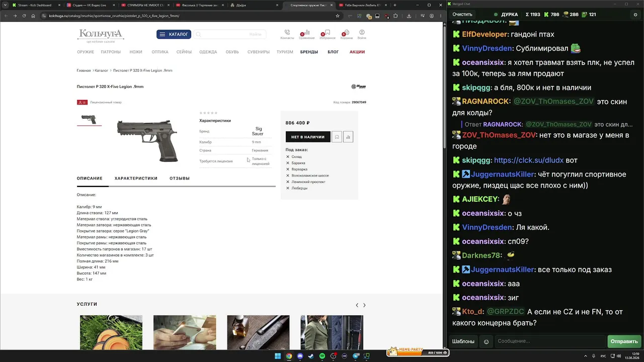Reload the page with the refresh icon

point(24,16)
